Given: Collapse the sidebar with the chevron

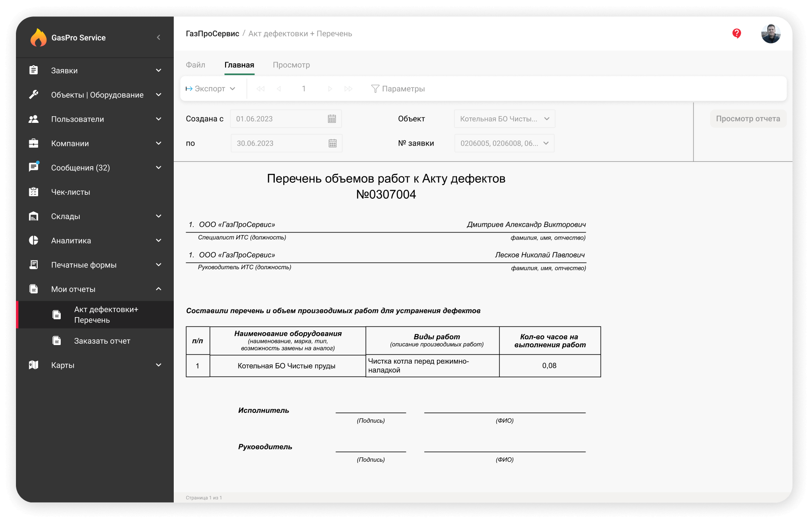Looking at the screenshot, I should click(x=158, y=37).
